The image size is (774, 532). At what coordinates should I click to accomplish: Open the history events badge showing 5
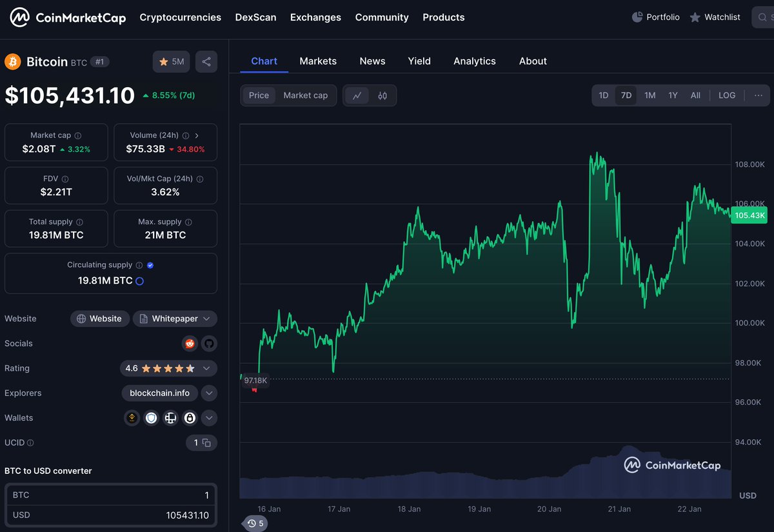(255, 523)
